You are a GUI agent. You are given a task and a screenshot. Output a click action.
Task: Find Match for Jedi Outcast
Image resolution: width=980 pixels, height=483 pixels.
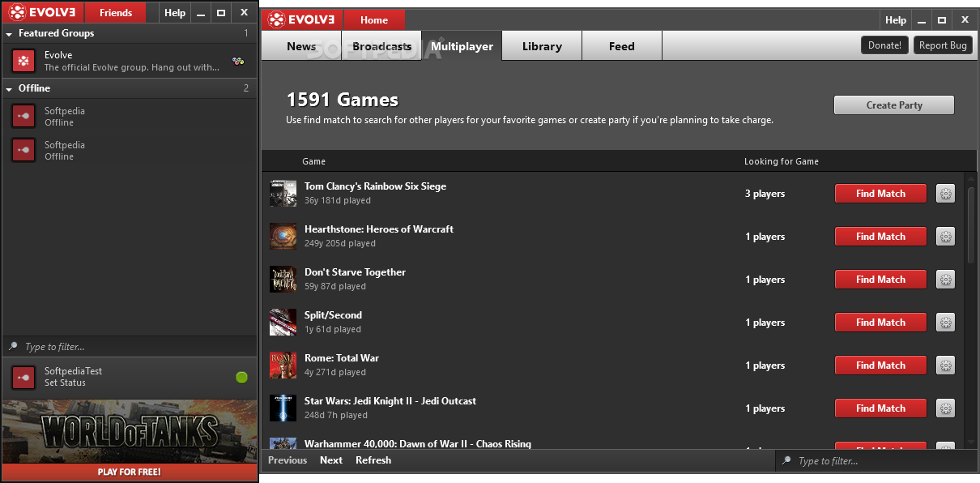(880, 408)
